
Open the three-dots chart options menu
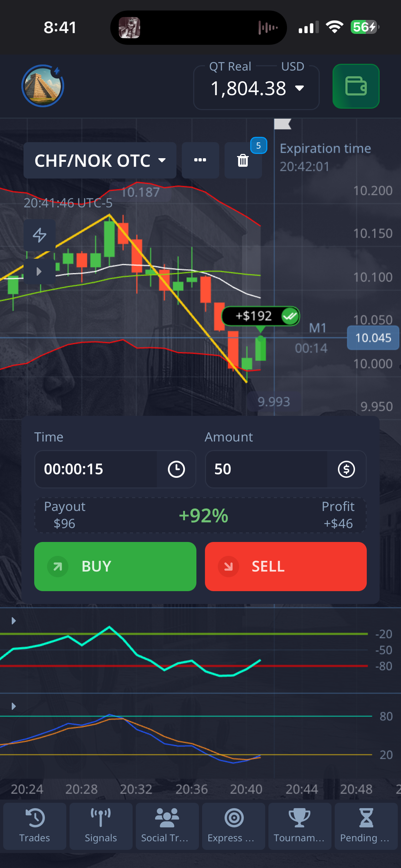[x=200, y=160]
